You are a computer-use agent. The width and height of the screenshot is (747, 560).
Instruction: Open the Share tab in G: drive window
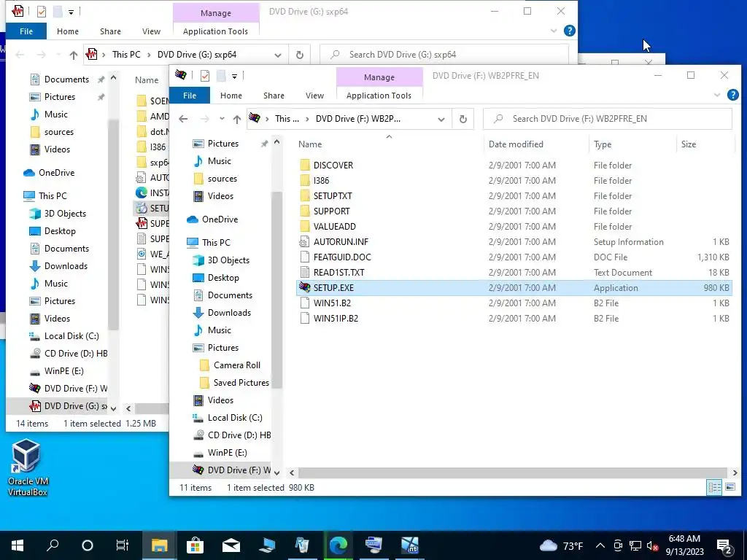click(110, 31)
